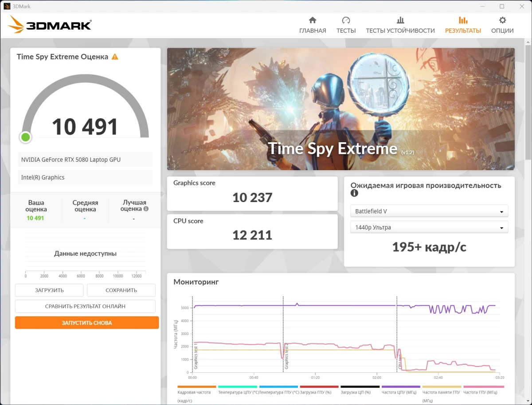The height and width of the screenshot is (405, 532).
Task: Toggle the blue Температура ГПУ legend swatch
Action: 278,387
